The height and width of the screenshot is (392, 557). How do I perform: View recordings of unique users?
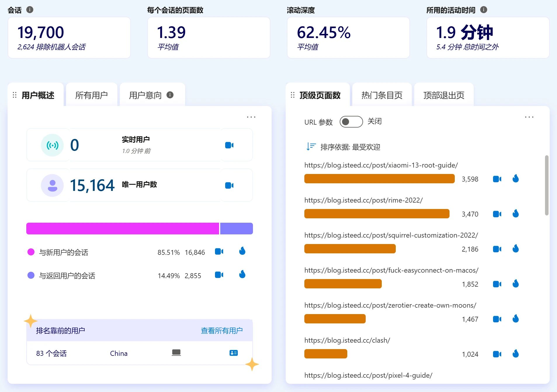click(x=229, y=185)
